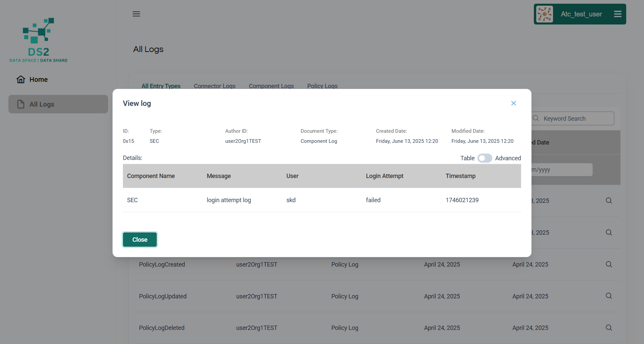Click the date filter input field
Screen dimensions: 644x344
pyautogui.click(x=561, y=170)
